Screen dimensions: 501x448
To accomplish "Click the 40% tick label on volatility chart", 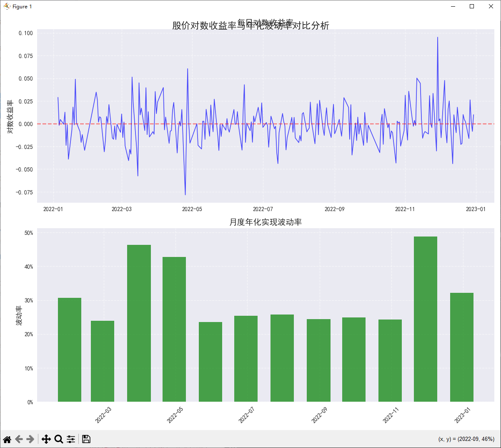I will pyautogui.click(x=29, y=267).
